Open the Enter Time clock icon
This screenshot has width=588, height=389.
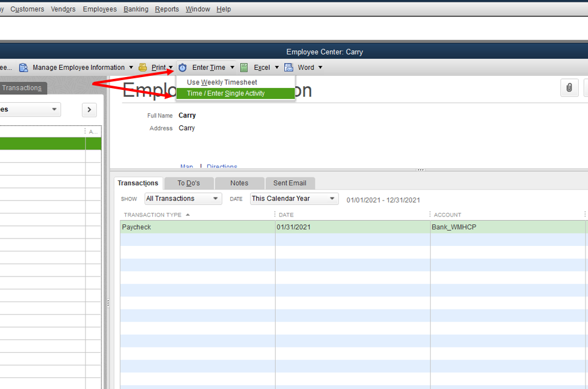click(182, 67)
